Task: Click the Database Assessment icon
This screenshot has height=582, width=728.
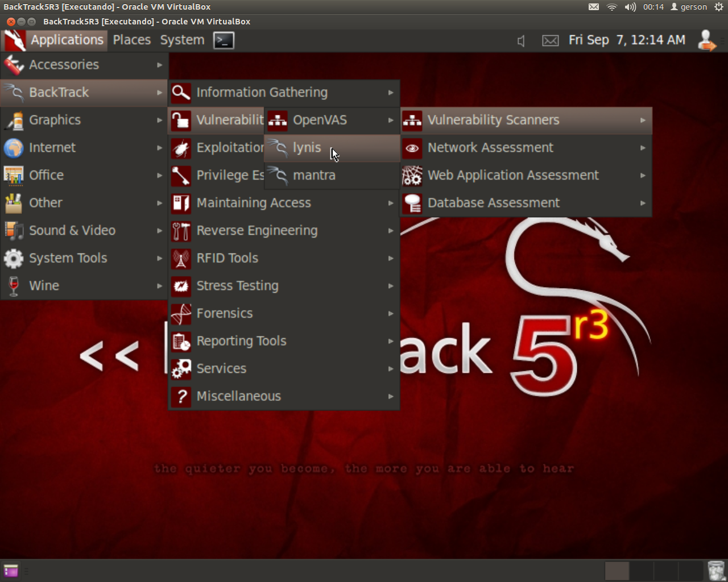Action: (412, 203)
